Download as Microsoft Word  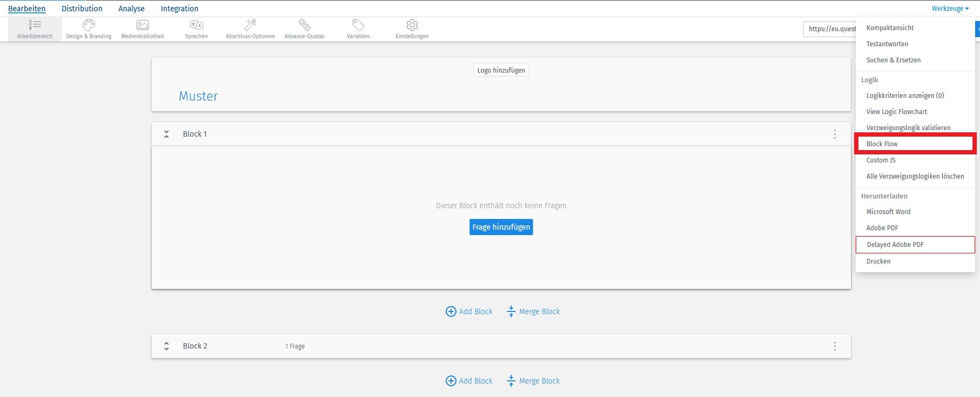point(915,212)
